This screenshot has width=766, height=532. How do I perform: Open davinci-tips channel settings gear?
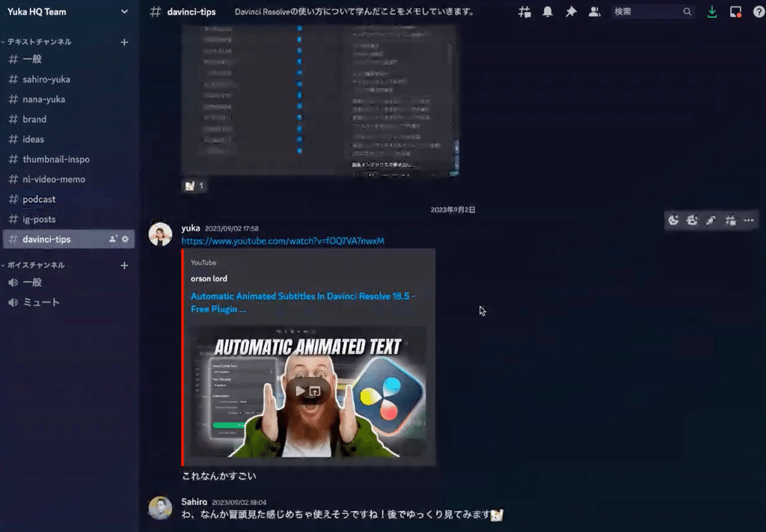click(125, 239)
